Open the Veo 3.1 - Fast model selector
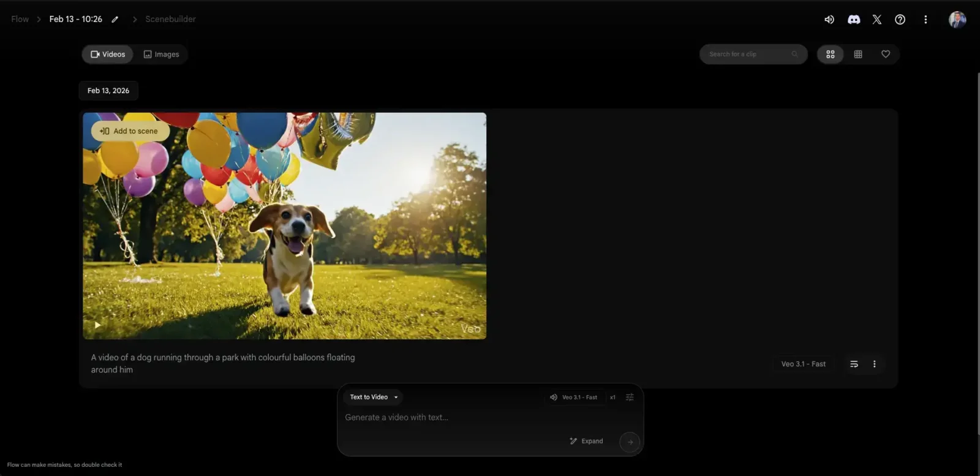980x476 pixels. point(574,397)
